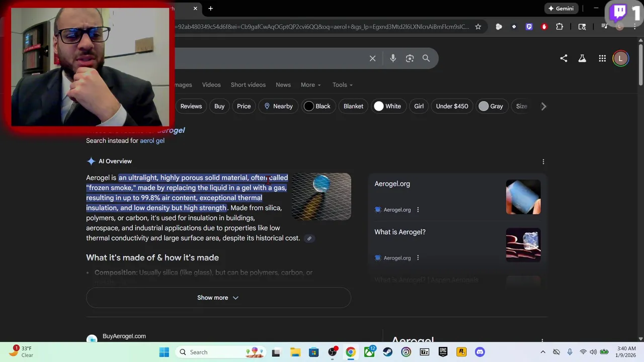Open Microsoft Store from the taskbar
Screen dimensions: 644x362
pos(313,352)
